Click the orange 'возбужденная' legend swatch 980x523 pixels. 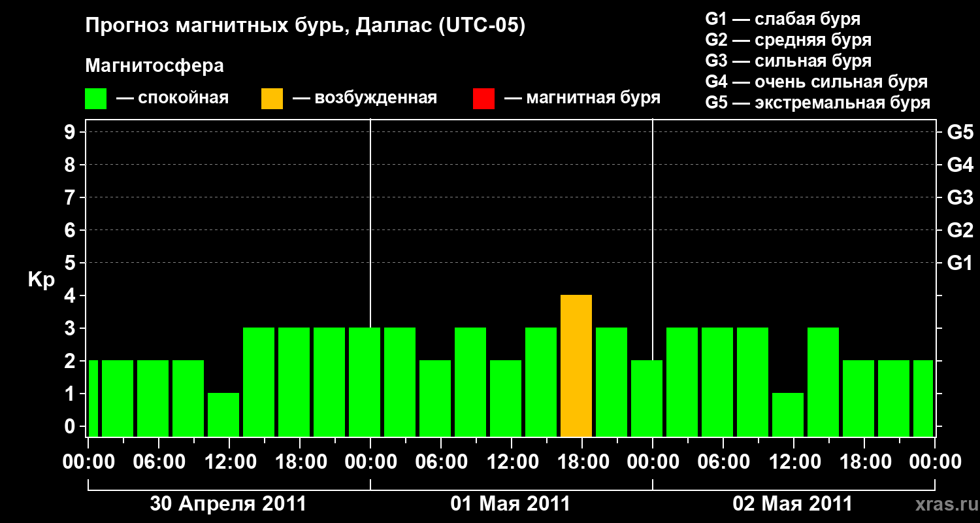pos(272,99)
